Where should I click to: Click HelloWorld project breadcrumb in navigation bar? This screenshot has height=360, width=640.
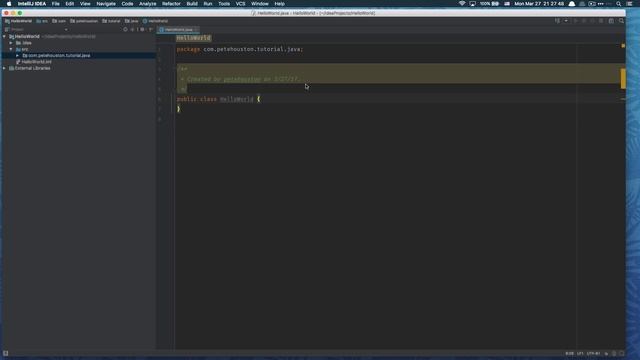[18, 21]
